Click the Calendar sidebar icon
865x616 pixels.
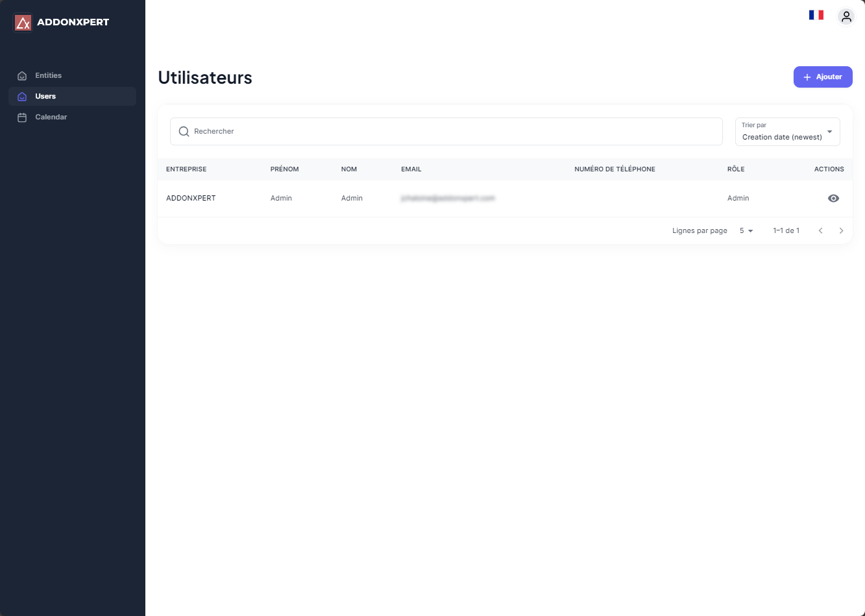tap(22, 117)
